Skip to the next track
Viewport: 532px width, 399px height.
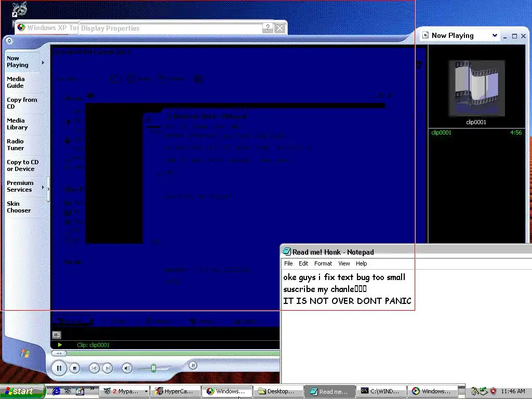point(108,368)
